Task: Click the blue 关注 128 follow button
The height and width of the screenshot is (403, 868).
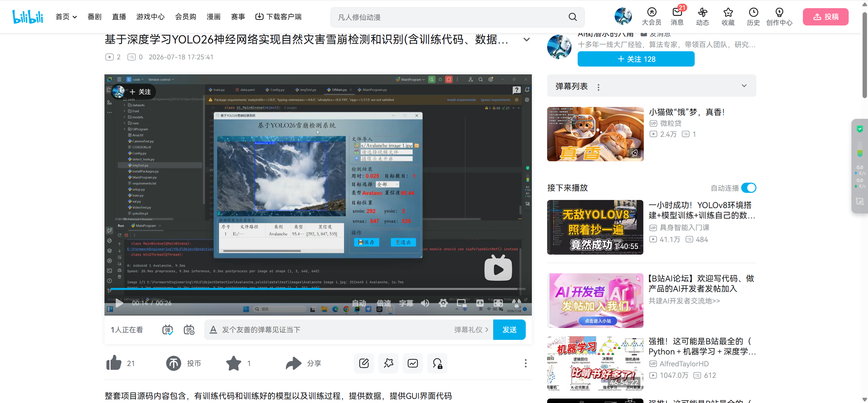Action: tap(636, 59)
